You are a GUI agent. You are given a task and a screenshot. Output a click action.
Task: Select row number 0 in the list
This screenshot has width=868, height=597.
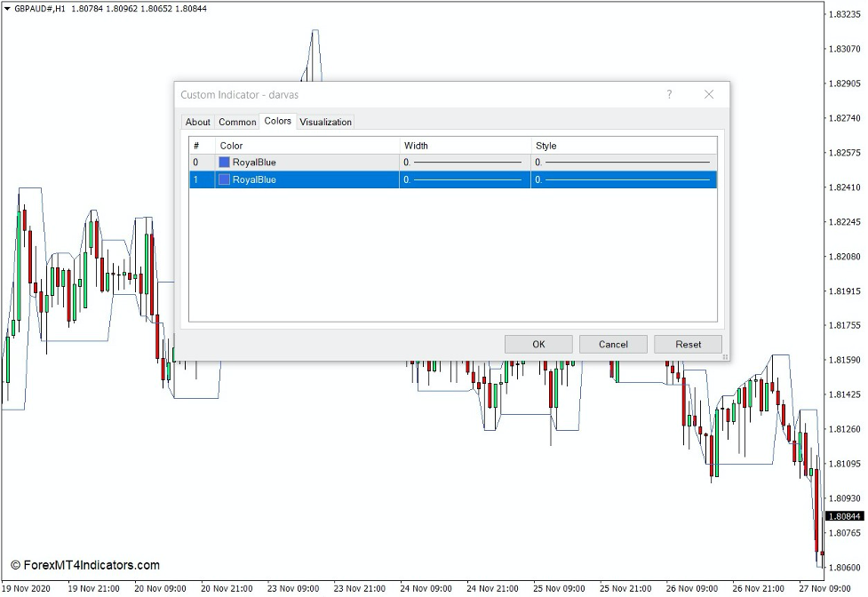point(196,163)
